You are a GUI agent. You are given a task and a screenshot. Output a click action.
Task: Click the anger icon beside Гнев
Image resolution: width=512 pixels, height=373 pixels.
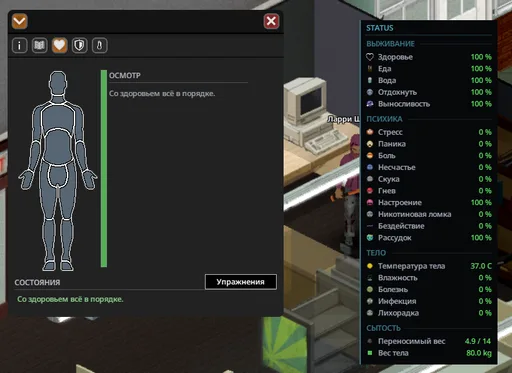pyautogui.click(x=370, y=191)
